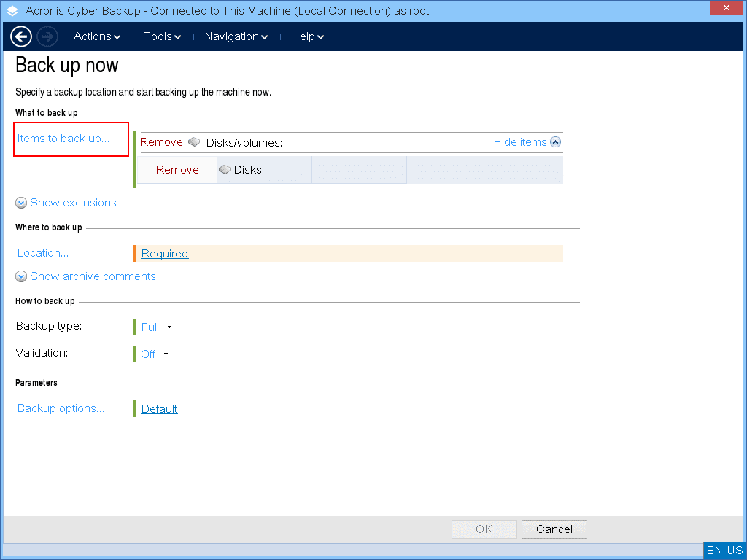Open Items to back up selection
The height and width of the screenshot is (560, 747).
(x=63, y=139)
